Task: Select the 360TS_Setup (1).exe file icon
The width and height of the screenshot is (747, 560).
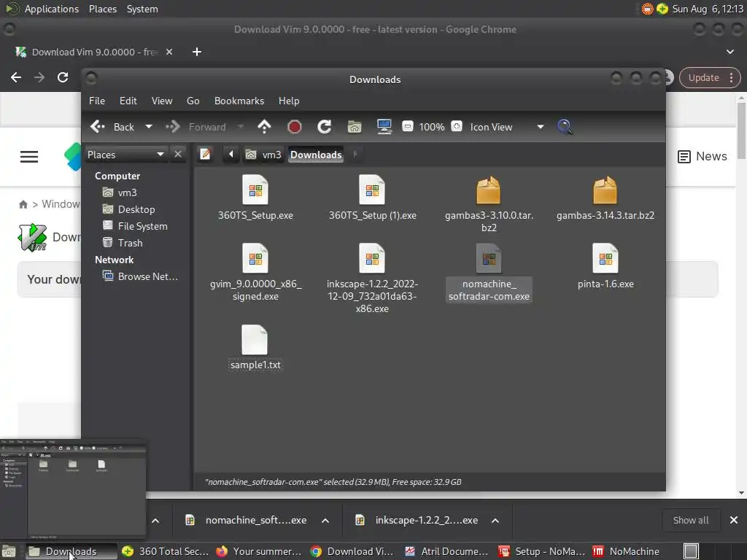Action: tap(372, 190)
